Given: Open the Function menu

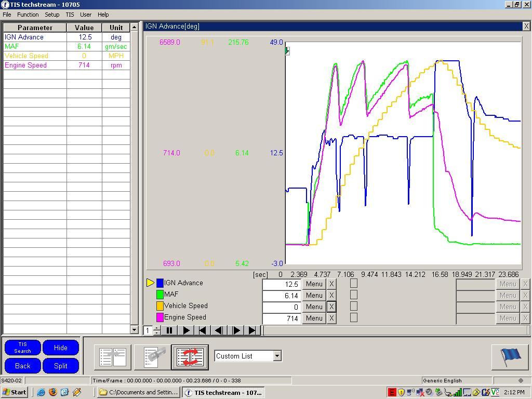Looking at the screenshot, I should pyautogui.click(x=28, y=15).
